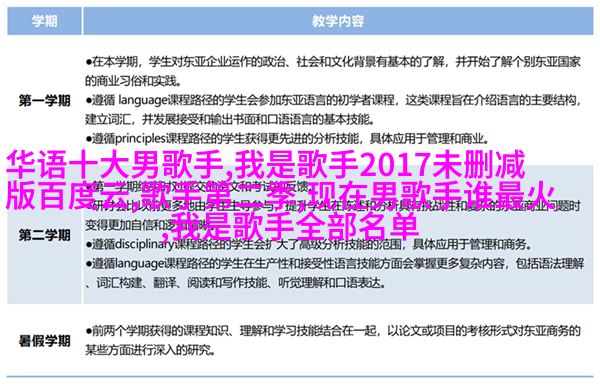Select the 暑假学期 row label
The width and height of the screenshot is (600, 384).
coord(44,341)
